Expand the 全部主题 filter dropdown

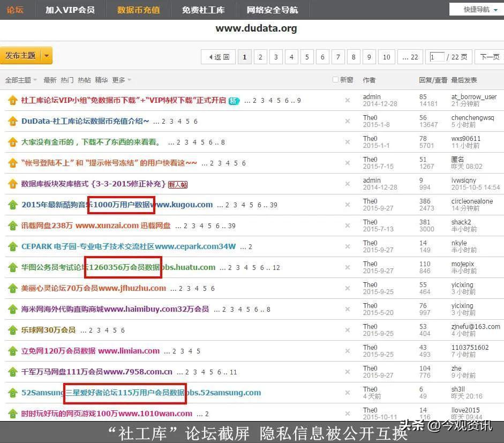click(21, 80)
